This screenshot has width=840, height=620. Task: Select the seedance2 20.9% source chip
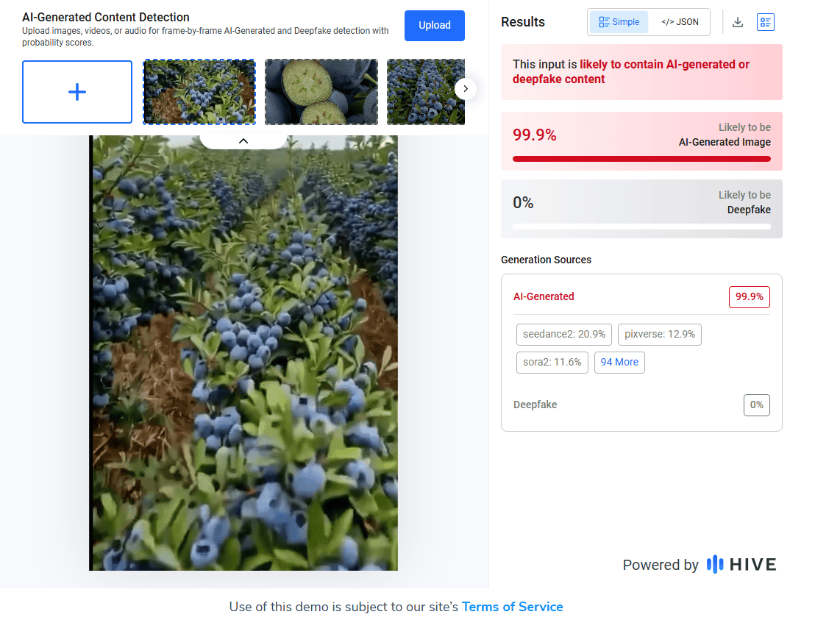(564, 334)
